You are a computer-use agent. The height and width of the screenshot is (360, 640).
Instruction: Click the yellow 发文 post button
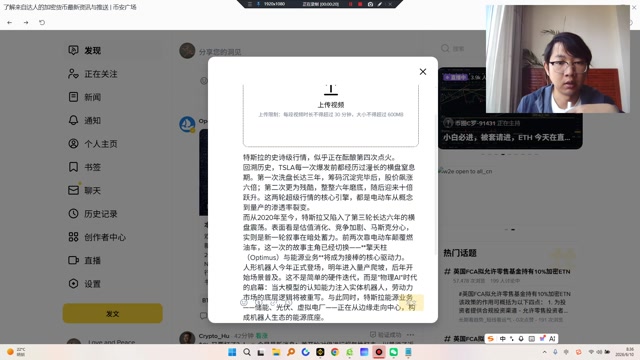tap(113, 313)
